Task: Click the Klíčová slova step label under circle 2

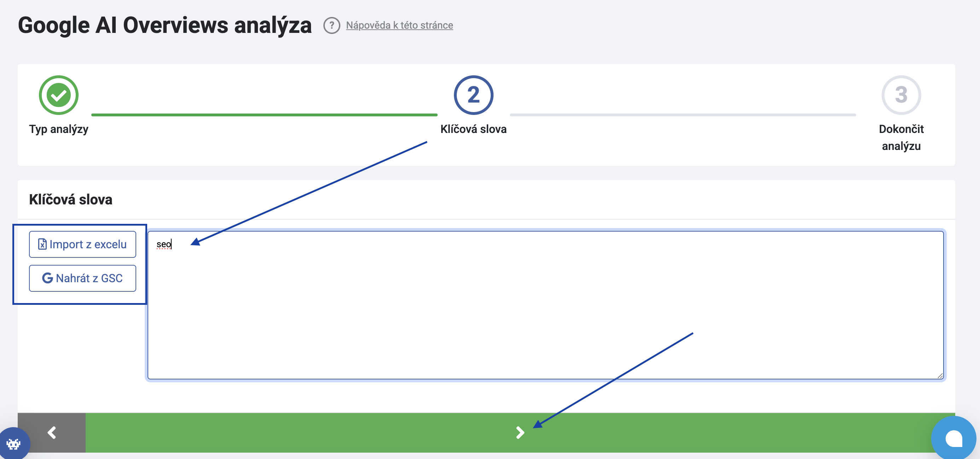Action: [x=473, y=129]
